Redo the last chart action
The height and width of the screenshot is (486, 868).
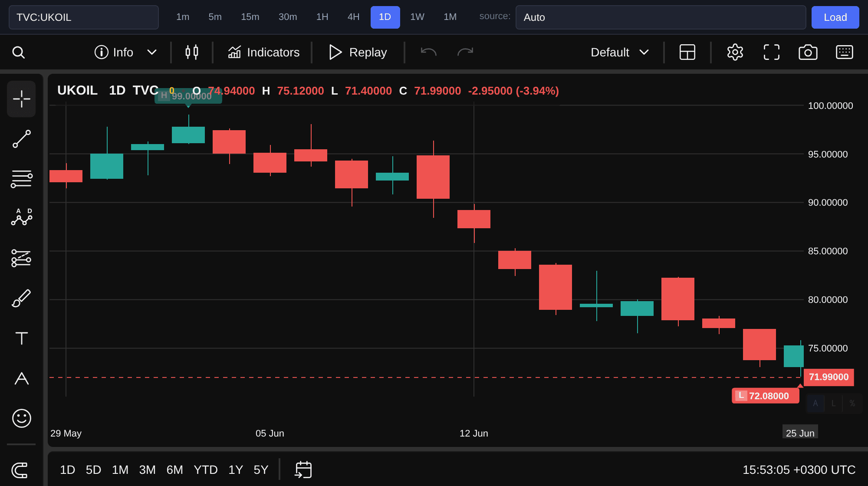pos(465,53)
